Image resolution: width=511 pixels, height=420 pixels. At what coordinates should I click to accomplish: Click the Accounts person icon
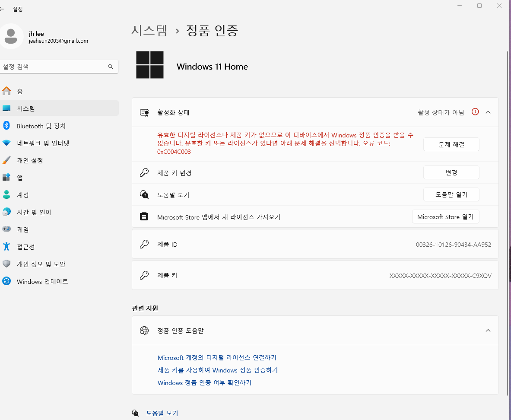coord(6,195)
